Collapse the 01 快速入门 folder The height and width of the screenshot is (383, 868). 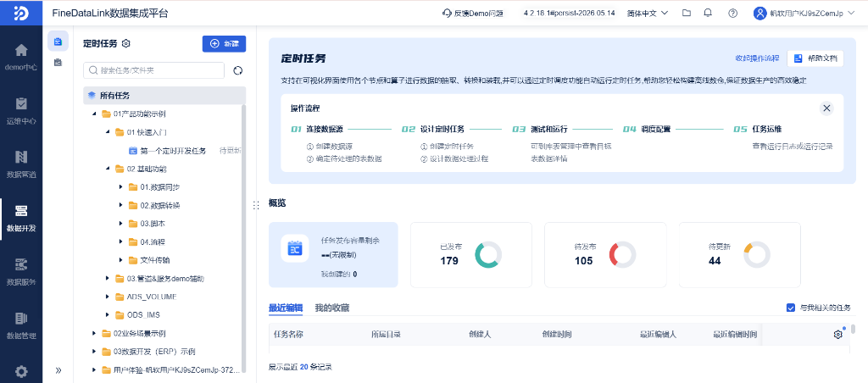[x=108, y=132]
